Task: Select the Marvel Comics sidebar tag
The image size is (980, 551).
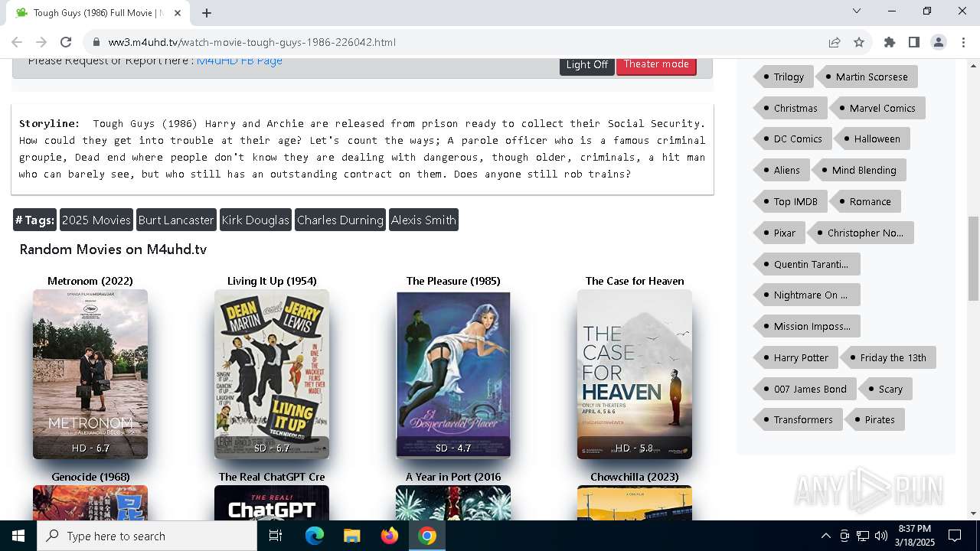Action: (x=877, y=108)
